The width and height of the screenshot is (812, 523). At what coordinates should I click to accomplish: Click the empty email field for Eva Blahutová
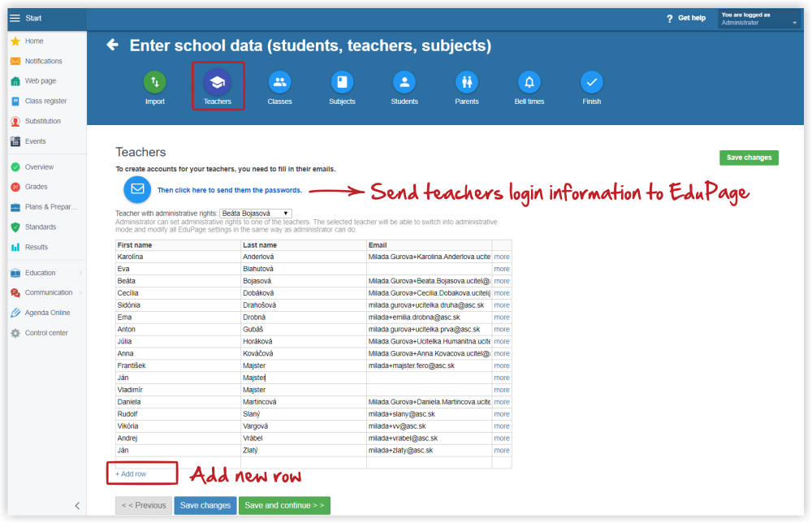(x=429, y=269)
